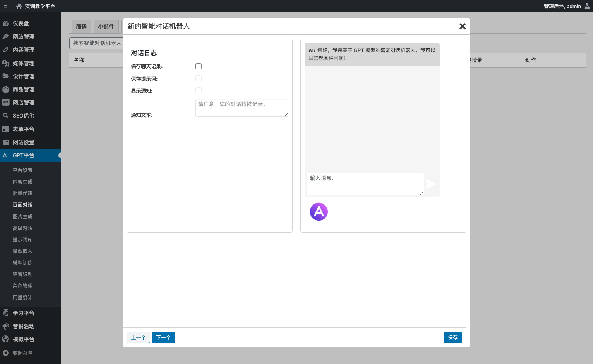593x364 pixels.
Task: Click the admin user avatar icon
Action: 587,6
